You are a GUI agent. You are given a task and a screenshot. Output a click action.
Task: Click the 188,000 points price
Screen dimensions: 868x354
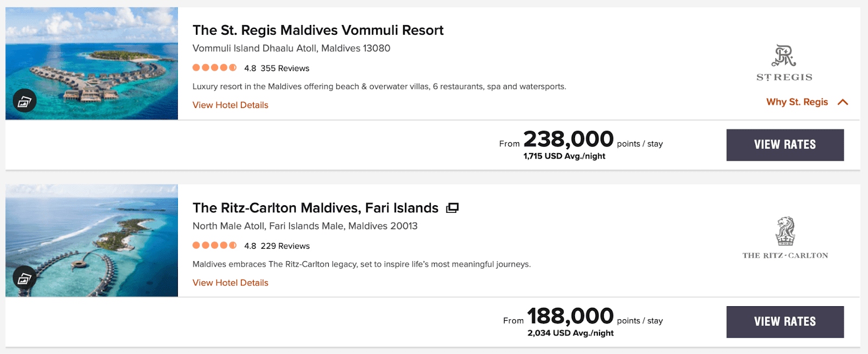pos(569,315)
